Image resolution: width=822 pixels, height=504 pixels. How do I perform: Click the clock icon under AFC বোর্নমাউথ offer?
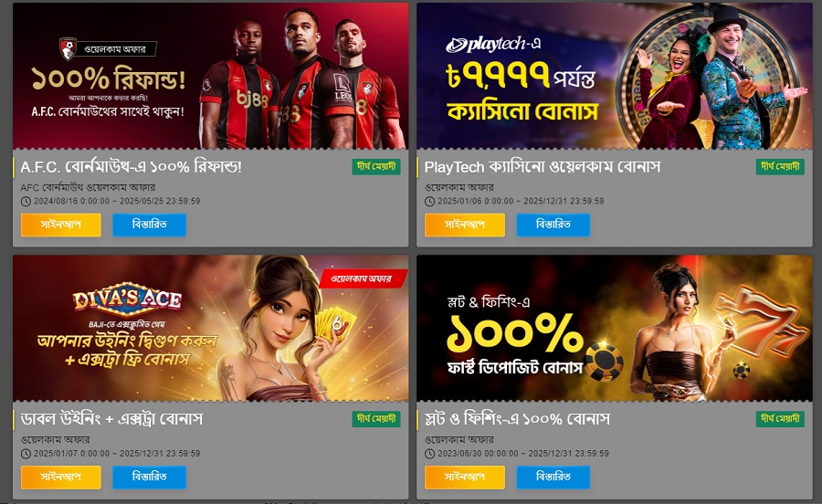[26, 201]
